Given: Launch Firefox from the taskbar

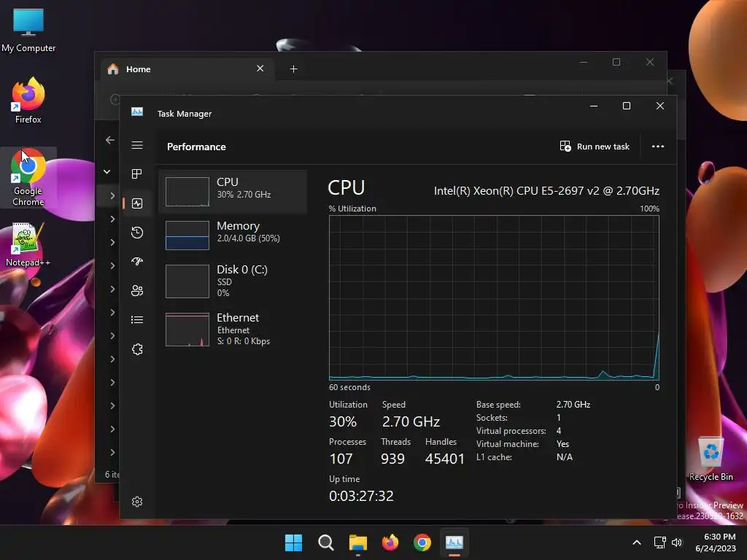Looking at the screenshot, I should coord(390,542).
